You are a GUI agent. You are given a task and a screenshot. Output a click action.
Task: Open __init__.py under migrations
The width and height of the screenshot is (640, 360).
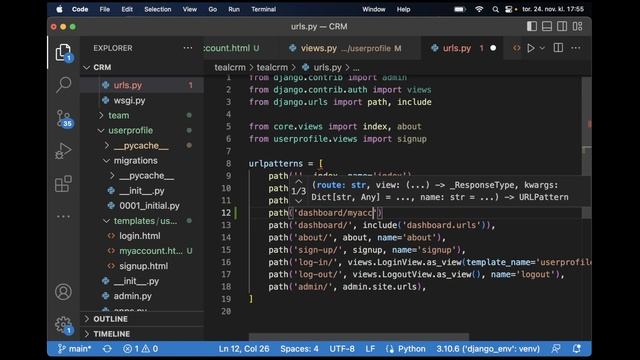[142, 191]
